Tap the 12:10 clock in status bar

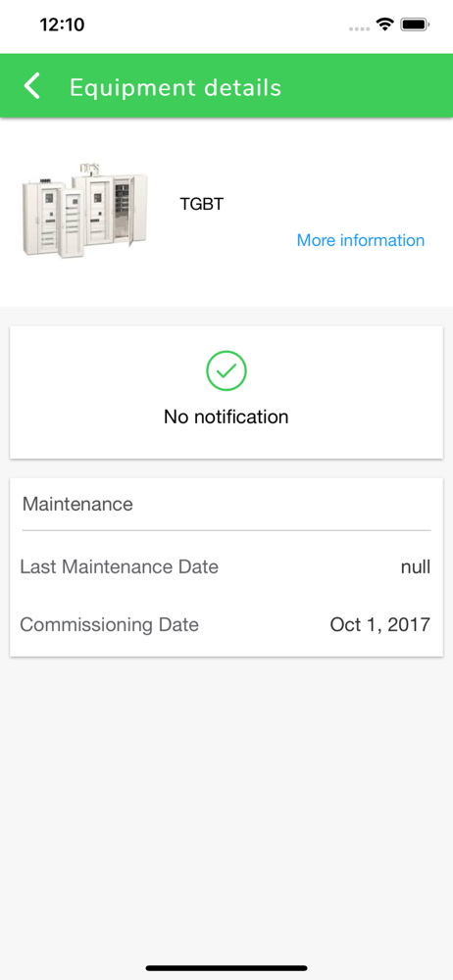62,25
